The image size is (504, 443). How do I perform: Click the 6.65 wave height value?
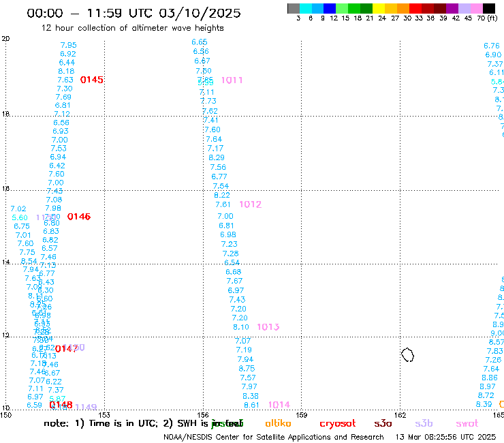(x=200, y=42)
